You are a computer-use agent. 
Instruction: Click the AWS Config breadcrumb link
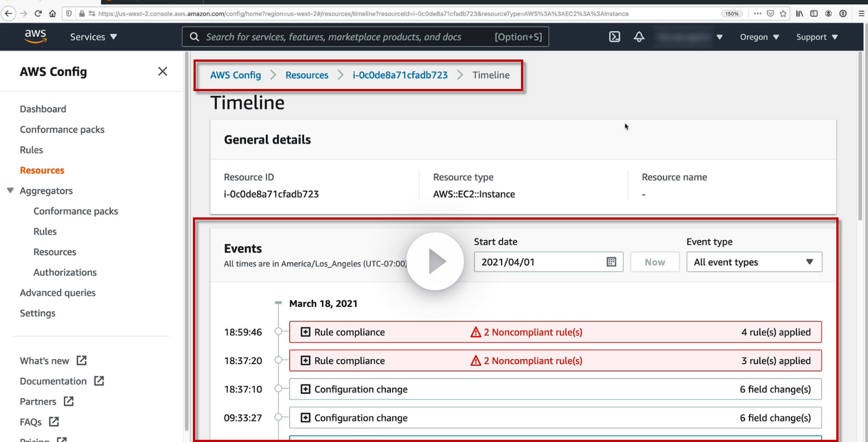pos(235,75)
